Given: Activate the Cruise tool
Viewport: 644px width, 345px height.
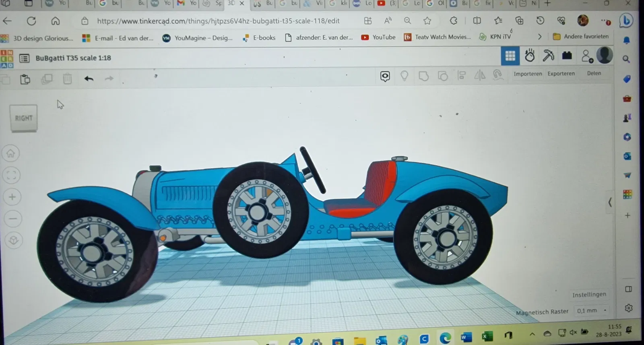Looking at the screenshot, I should click(x=498, y=75).
